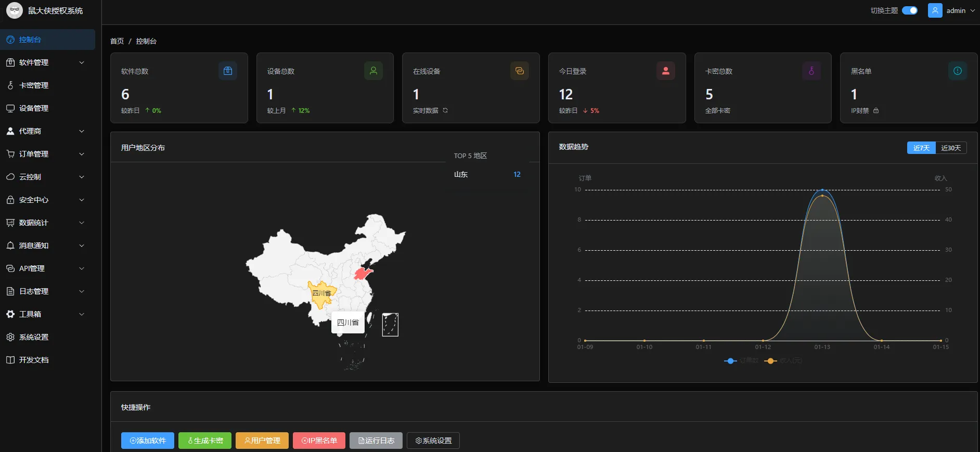Click the software total shopping bag icon

tap(228, 71)
